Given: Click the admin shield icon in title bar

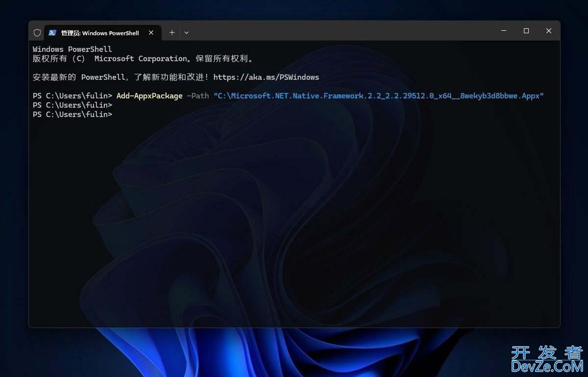Looking at the screenshot, I should click(x=37, y=33).
